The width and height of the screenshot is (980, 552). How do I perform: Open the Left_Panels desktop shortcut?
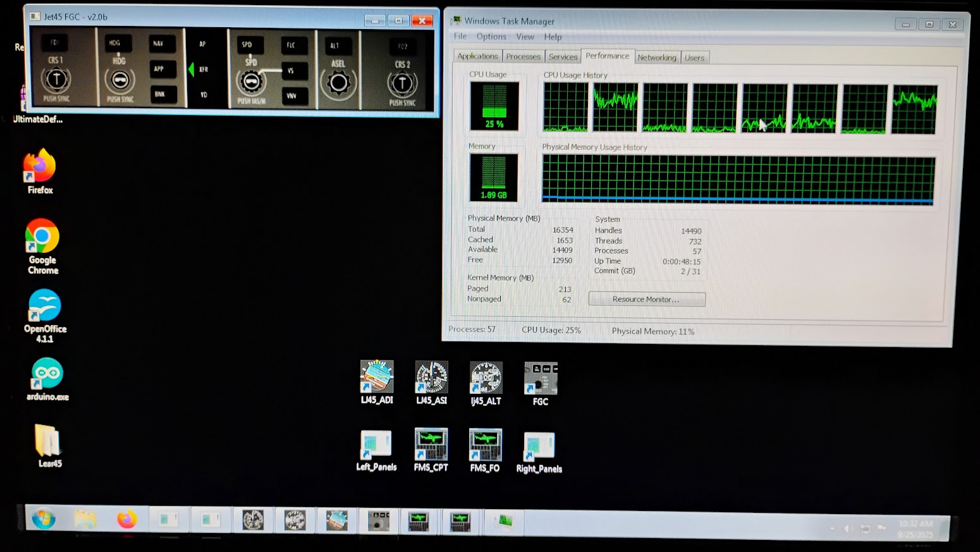point(376,445)
